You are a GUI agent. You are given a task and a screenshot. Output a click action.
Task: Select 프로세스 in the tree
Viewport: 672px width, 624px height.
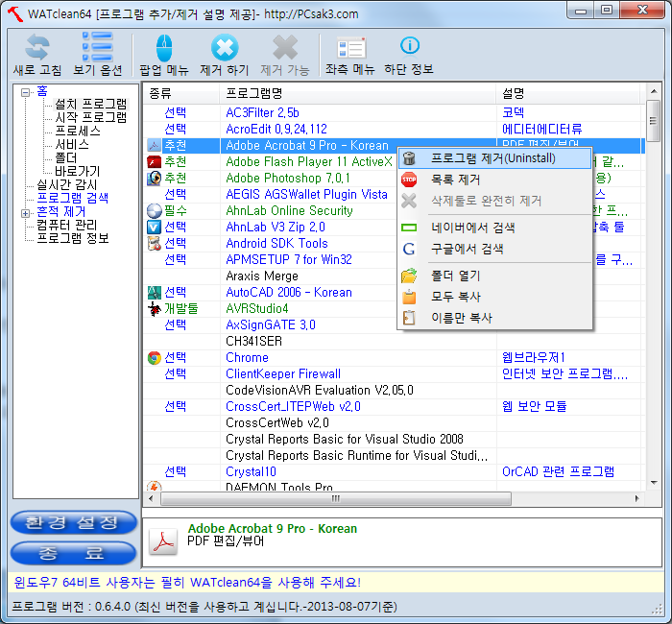click(x=78, y=131)
